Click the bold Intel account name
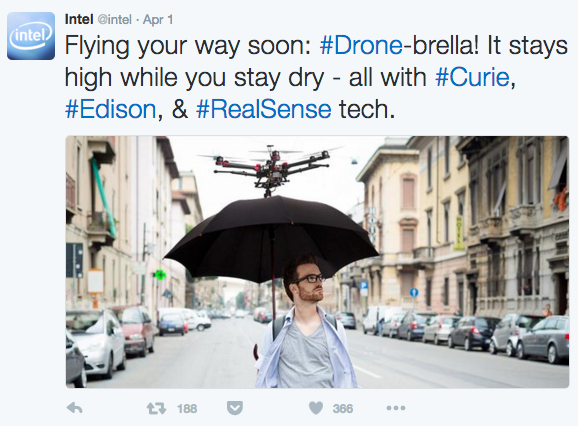578x426 pixels. point(79,19)
